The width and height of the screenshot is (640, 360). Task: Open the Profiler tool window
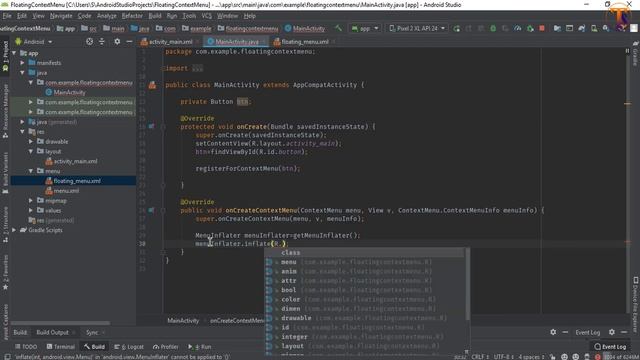pos(166,347)
